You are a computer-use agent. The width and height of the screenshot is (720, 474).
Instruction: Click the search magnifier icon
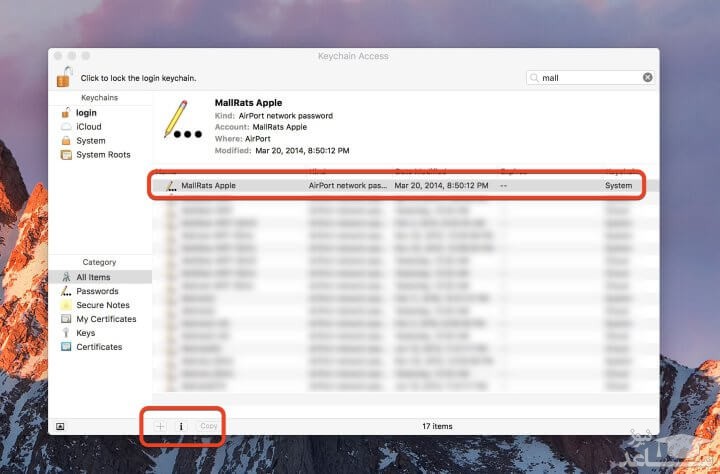tap(534, 78)
